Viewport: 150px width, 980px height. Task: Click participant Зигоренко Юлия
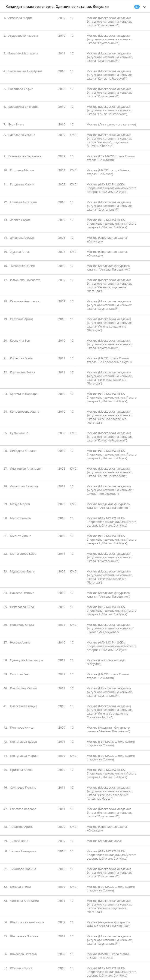point(22,266)
